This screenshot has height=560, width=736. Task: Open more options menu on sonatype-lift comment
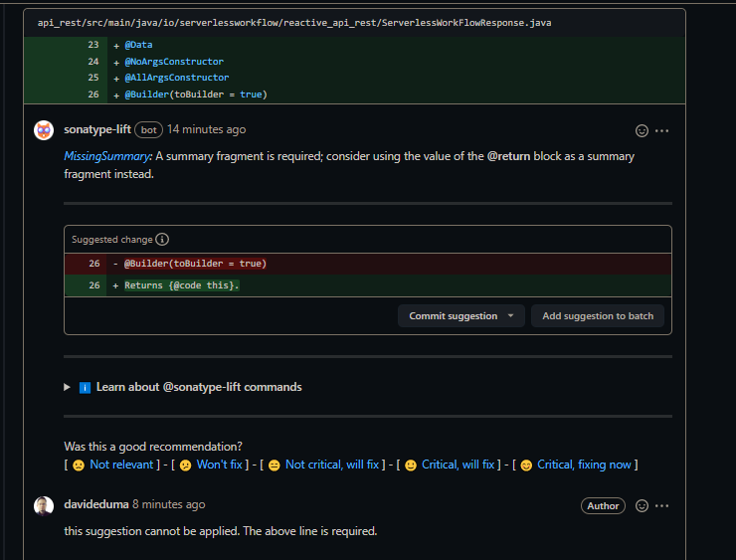coord(661,130)
